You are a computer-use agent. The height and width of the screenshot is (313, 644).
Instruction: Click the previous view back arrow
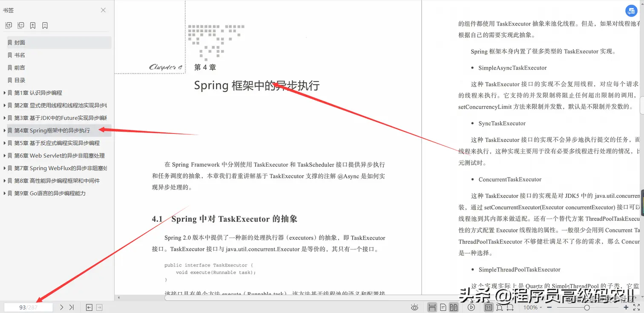coord(89,307)
